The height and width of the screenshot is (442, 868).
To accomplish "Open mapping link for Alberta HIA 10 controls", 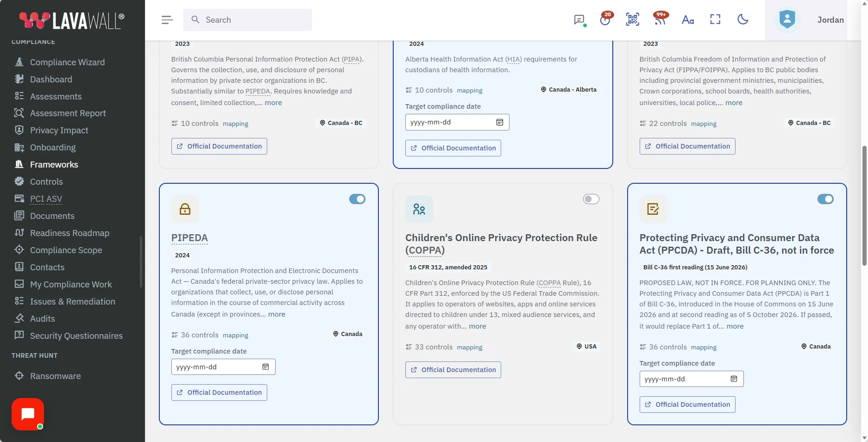I will pos(470,91).
